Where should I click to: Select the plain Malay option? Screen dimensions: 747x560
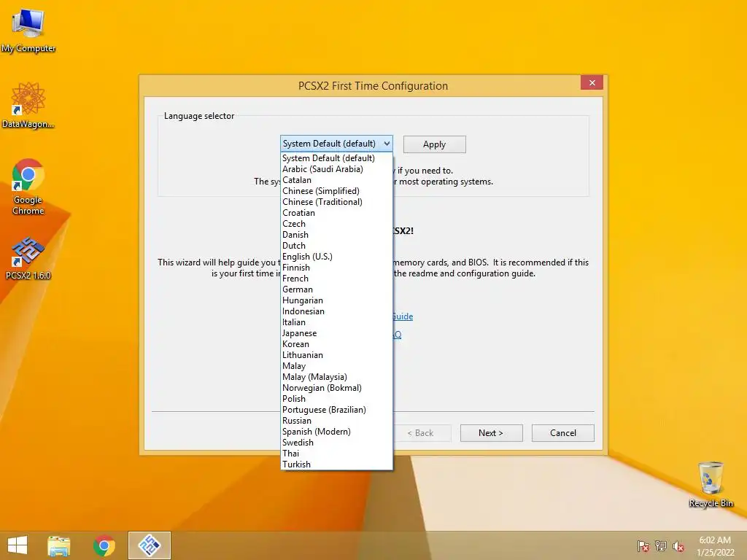[x=336, y=366]
